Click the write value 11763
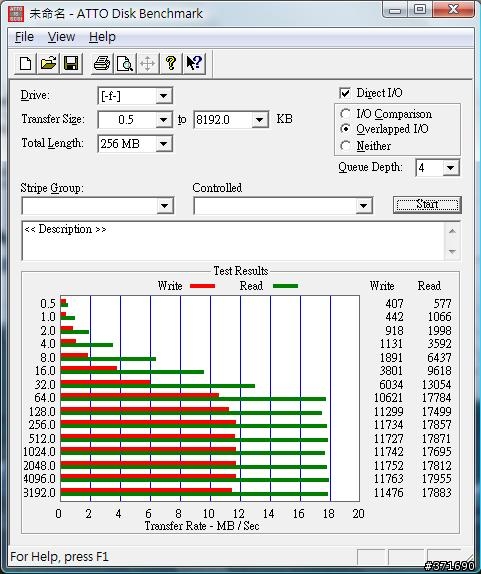 coord(388,479)
